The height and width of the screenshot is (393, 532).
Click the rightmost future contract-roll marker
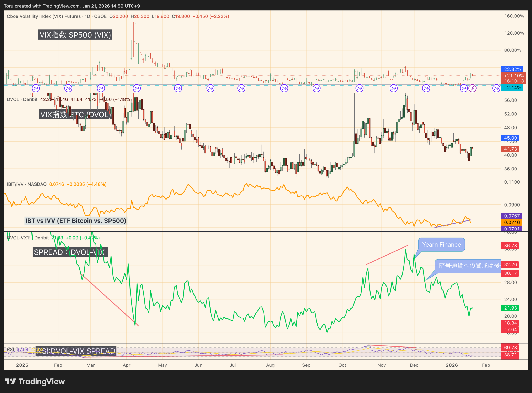[496, 88]
